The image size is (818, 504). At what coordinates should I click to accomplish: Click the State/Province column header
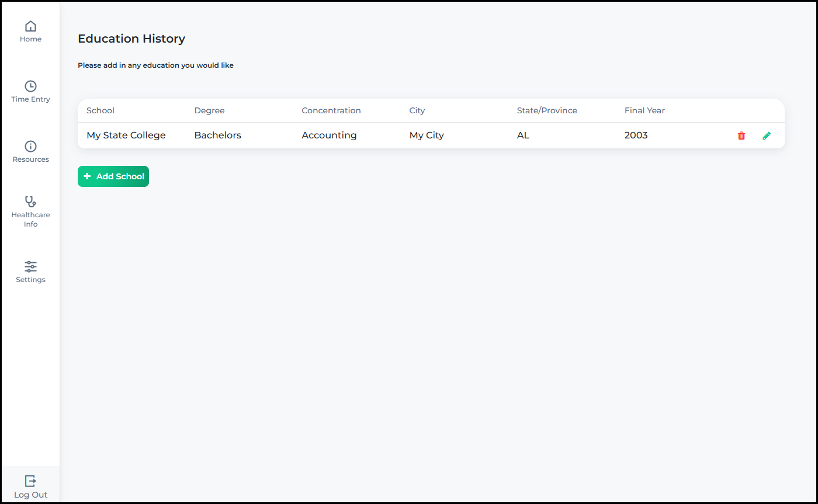point(547,110)
